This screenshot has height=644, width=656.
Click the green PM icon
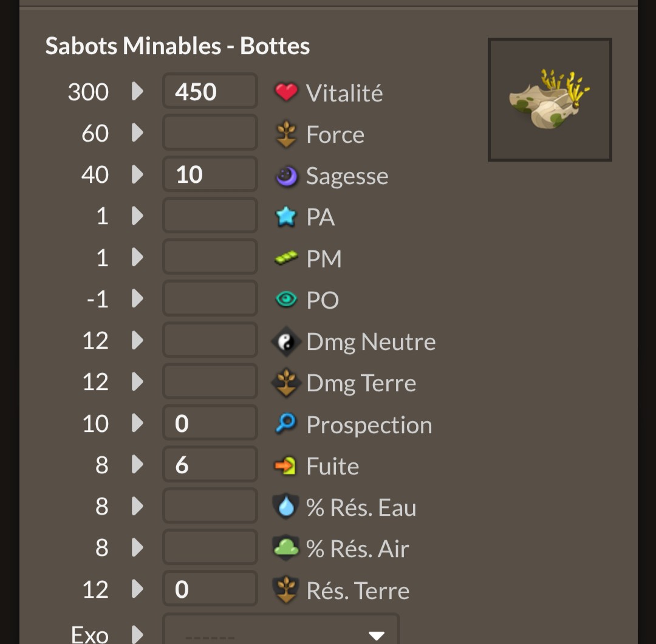(286, 258)
